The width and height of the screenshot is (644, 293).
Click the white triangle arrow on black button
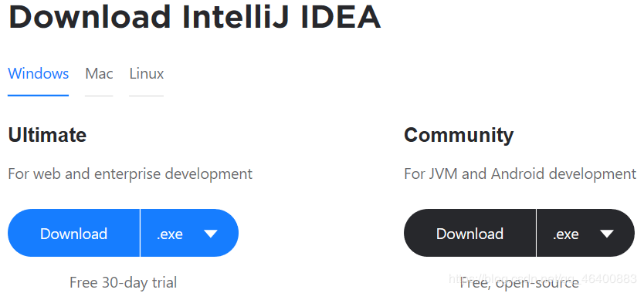607,234
